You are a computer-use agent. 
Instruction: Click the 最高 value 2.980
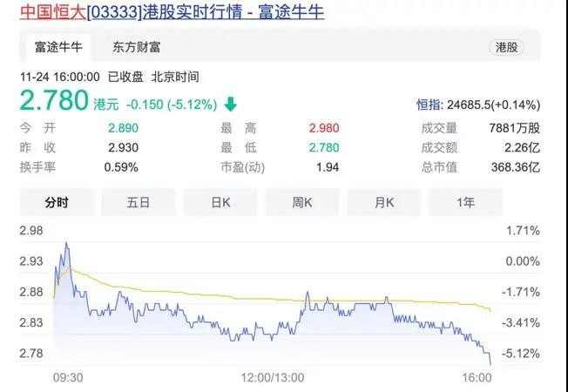coord(324,128)
